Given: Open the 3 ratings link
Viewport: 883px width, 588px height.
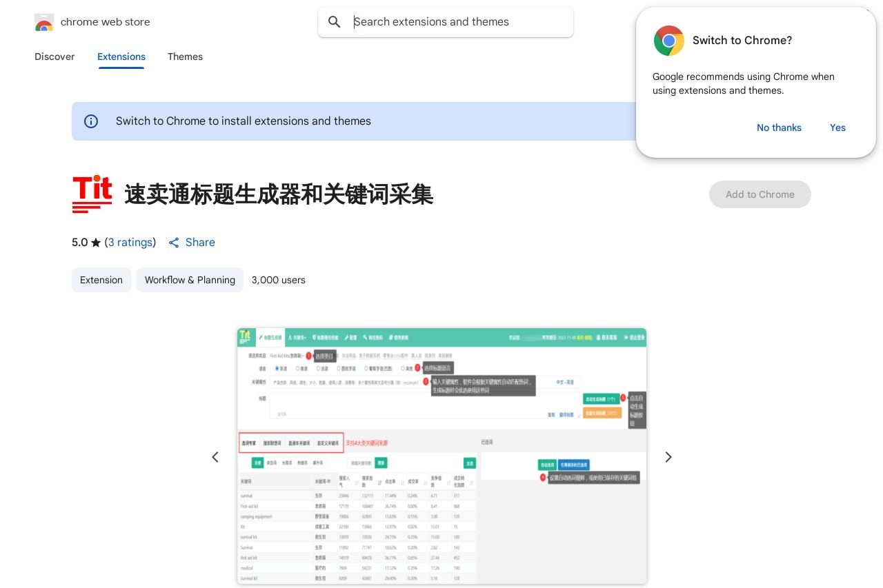Looking at the screenshot, I should click(130, 243).
